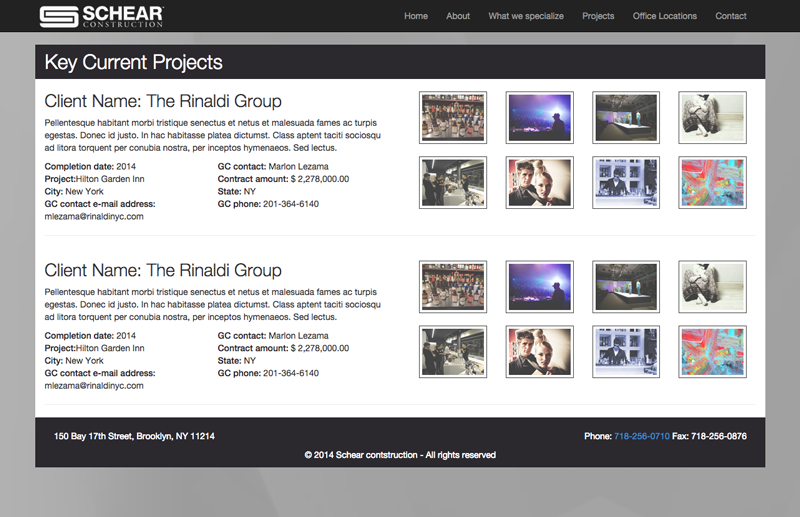
Task: Go to the Contact page
Action: pos(731,16)
